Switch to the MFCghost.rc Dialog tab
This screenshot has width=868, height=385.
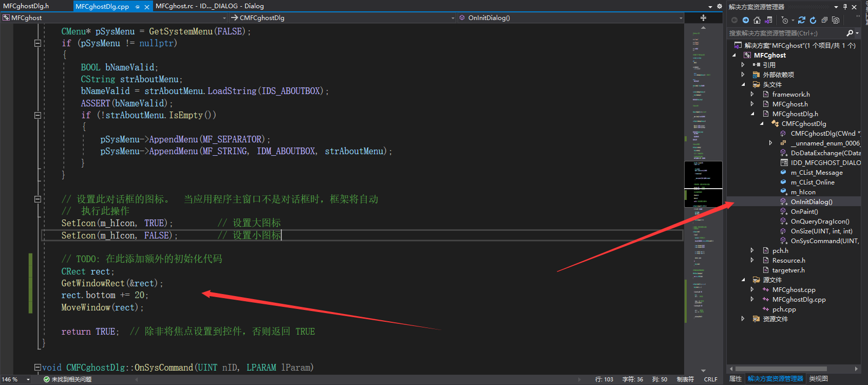pos(210,6)
